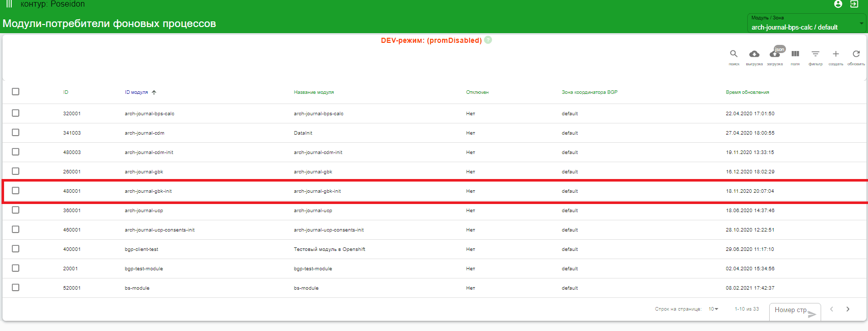Click the plus (создать) icon

point(836,54)
